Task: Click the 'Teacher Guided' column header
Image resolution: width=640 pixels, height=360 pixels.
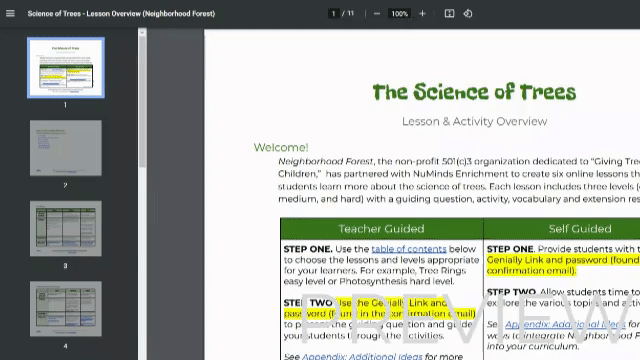Action: [x=381, y=229]
